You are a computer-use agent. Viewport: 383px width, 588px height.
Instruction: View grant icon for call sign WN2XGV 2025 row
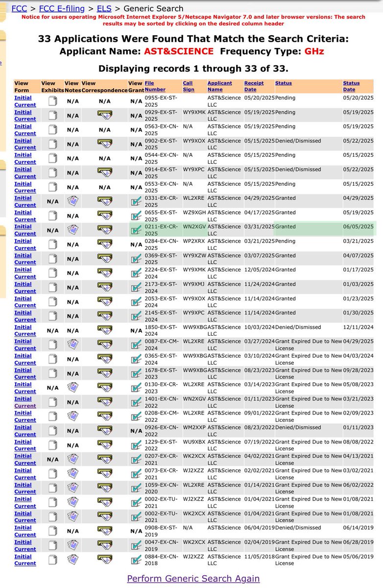[136, 230]
